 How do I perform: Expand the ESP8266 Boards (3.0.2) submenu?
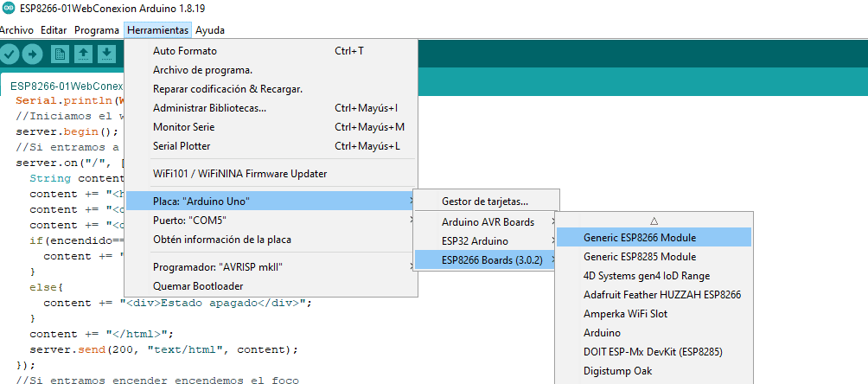click(x=487, y=259)
